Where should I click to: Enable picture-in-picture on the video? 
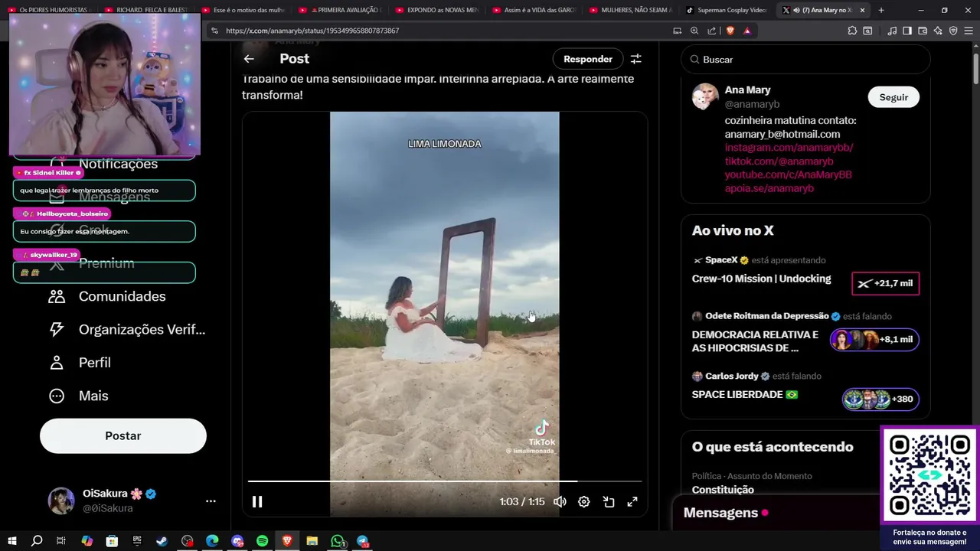coord(609,501)
